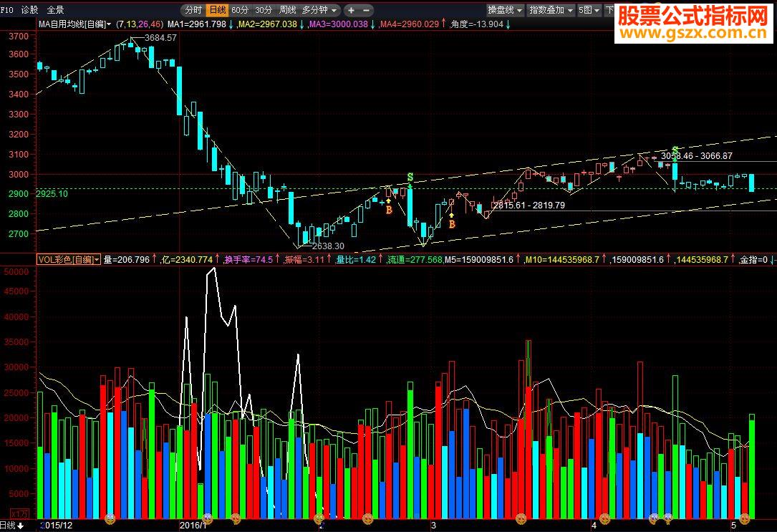Click the 50000 volume axis label
This screenshot has width=777, height=532.
coord(16,271)
